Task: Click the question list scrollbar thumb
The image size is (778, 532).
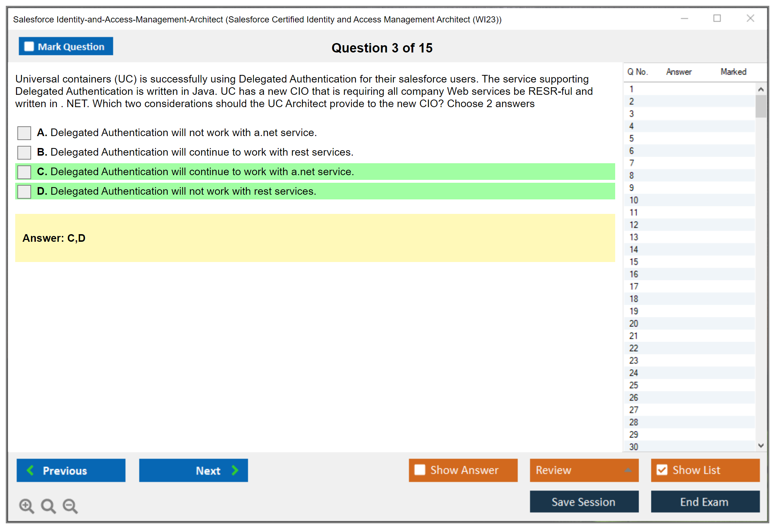Action: point(761,106)
